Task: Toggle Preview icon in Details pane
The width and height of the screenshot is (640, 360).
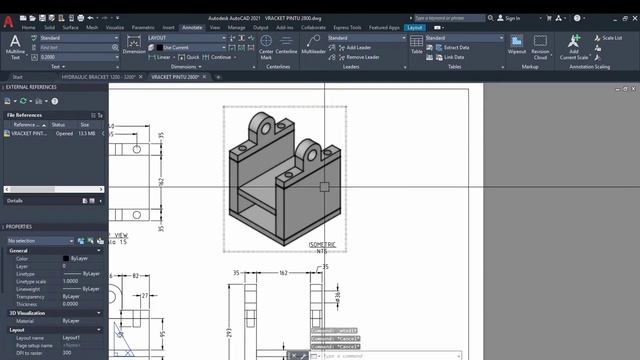Action: point(92,201)
